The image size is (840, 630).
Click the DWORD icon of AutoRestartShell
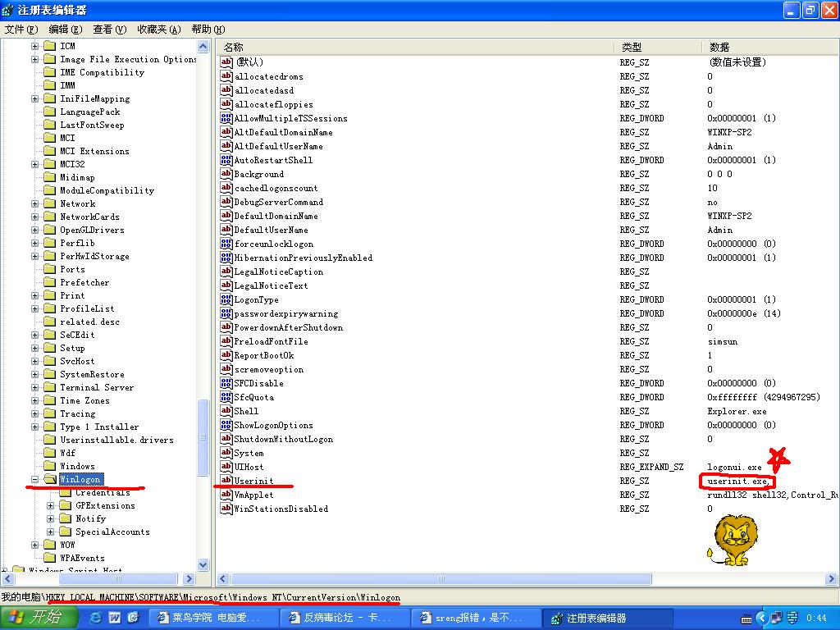[226, 160]
